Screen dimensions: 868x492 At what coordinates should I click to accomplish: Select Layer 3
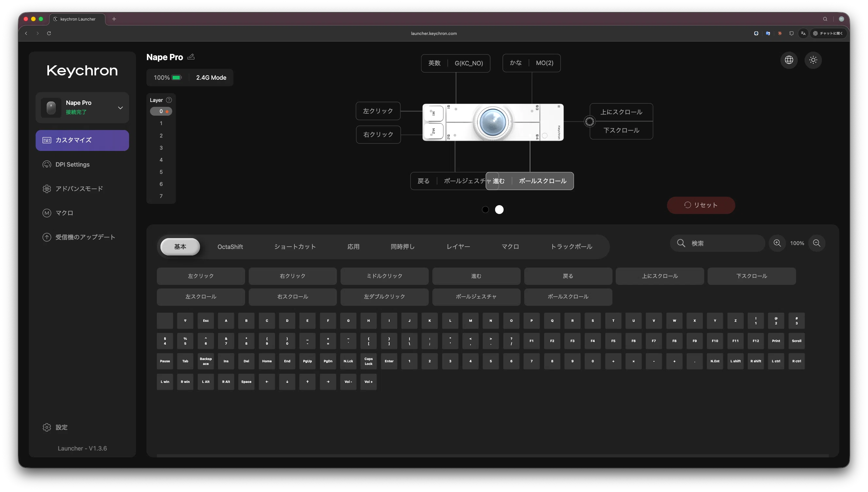point(161,148)
